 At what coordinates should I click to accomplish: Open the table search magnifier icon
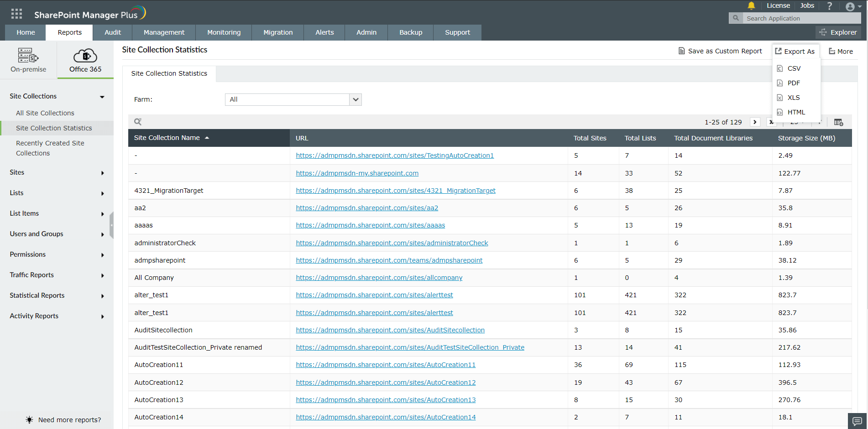click(138, 121)
